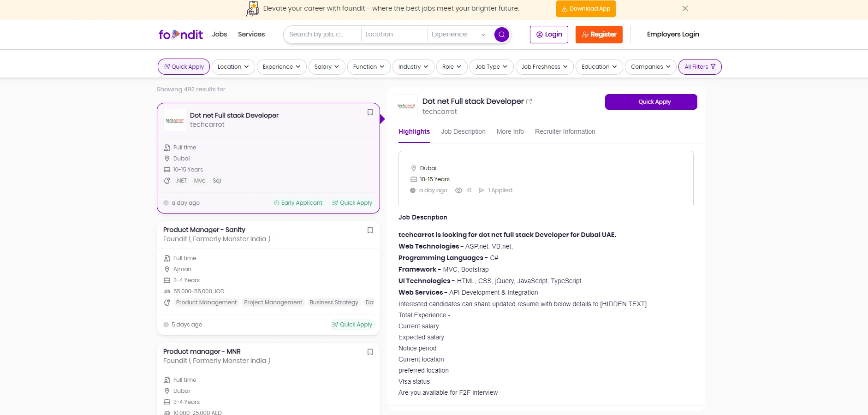Open the Jobs menu

click(220, 35)
